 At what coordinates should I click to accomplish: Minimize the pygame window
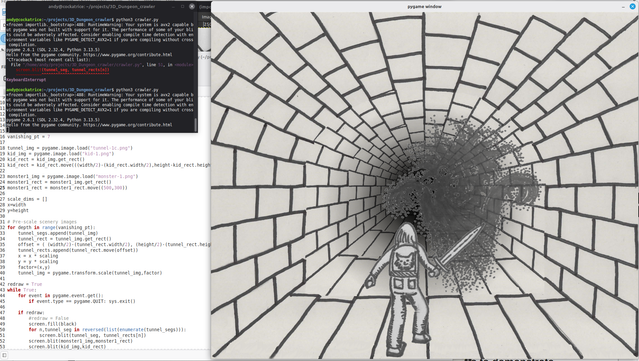coord(623,7)
